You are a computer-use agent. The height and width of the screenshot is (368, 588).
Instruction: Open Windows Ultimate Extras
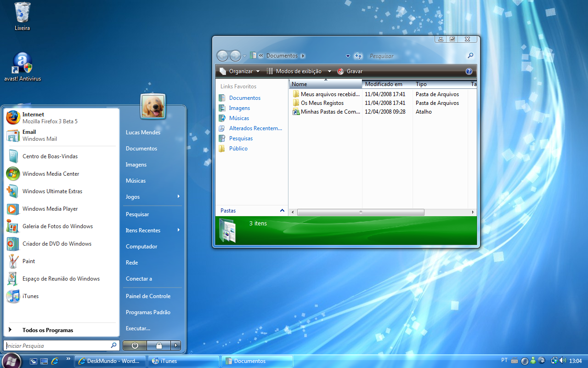pos(61,191)
